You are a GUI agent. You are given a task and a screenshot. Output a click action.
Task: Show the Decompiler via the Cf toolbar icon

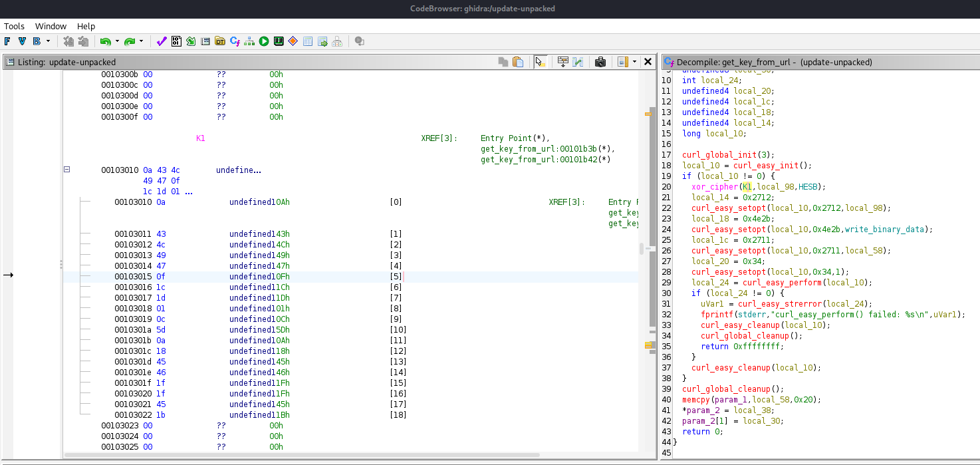(x=235, y=41)
